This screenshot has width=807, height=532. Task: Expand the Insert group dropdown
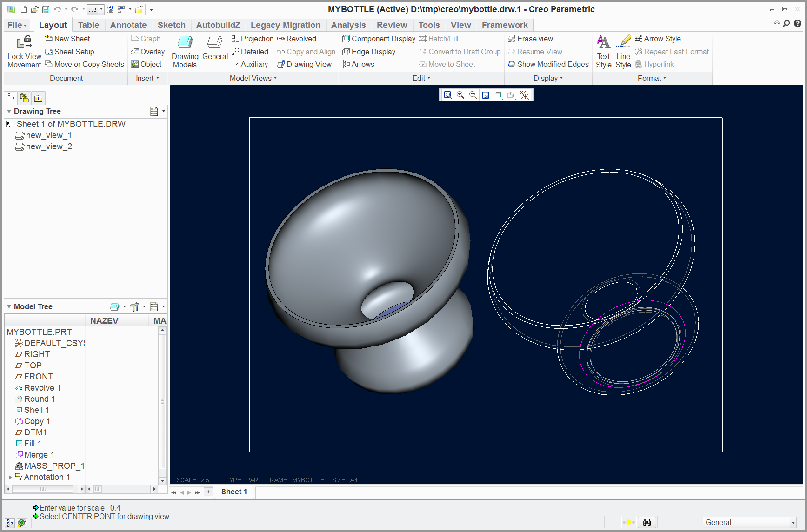[147, 78]
